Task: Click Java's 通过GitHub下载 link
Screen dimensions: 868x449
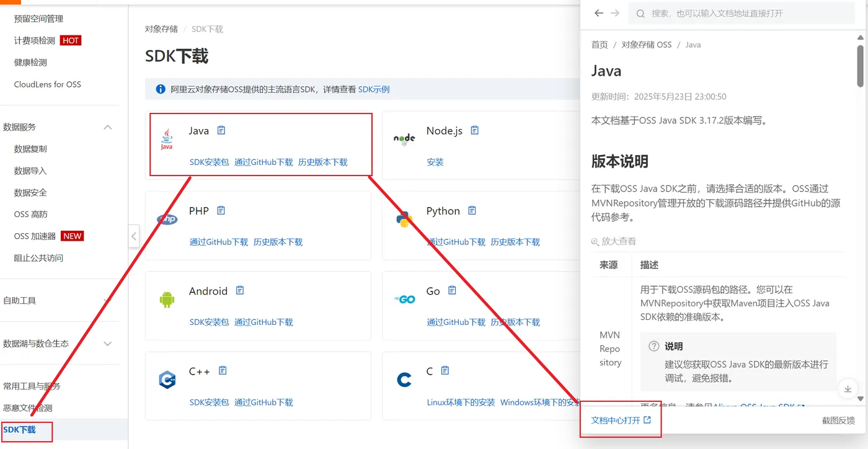Action: [263, 162]
